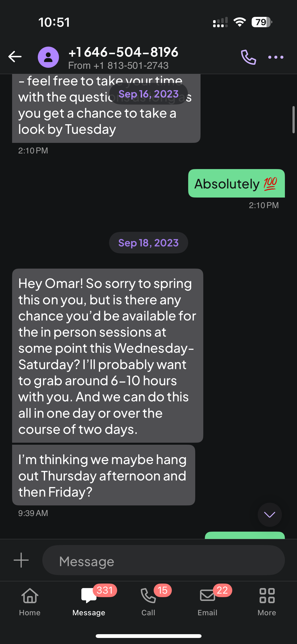Click the conversation scrollbar handle
The image size is (297, 644).
293,120
